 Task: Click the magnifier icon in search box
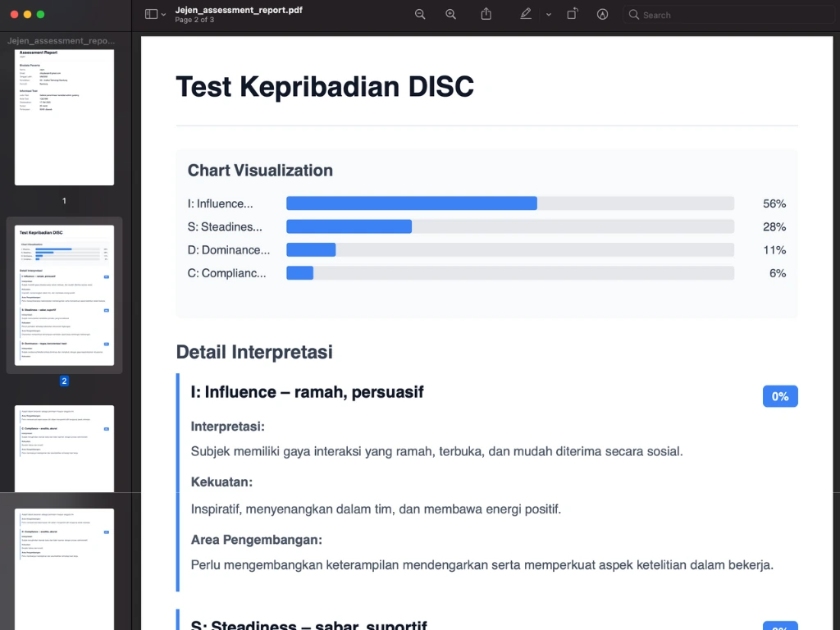[633, 15]
